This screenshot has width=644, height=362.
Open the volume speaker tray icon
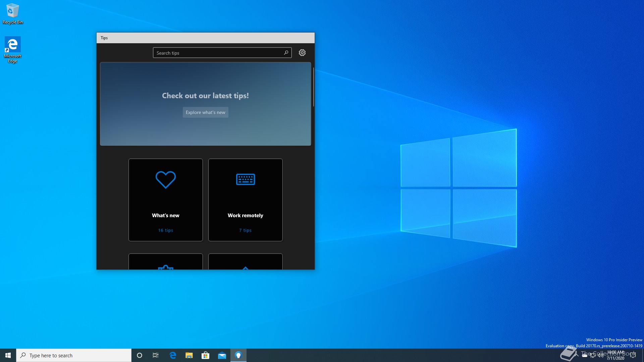coord(601,355)
